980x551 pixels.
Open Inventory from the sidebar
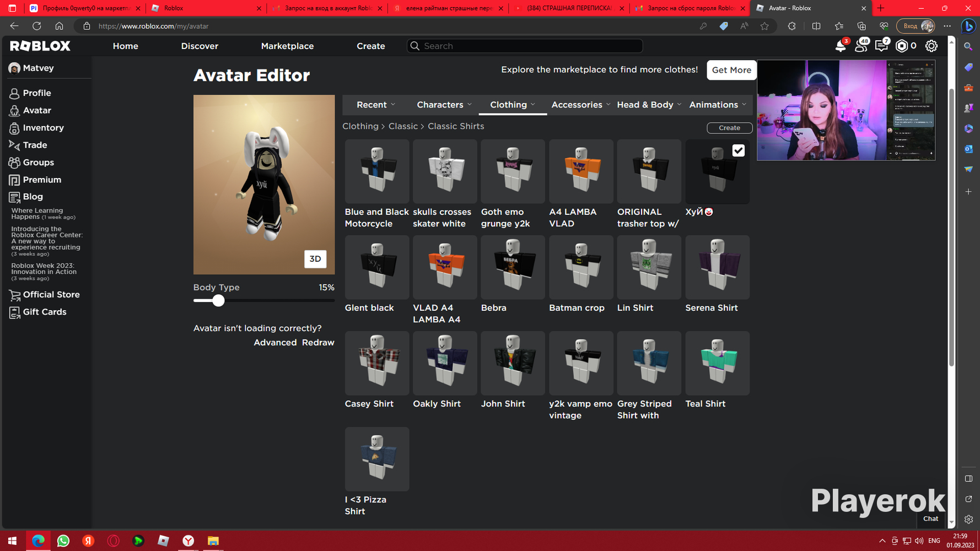coord(43,128)
